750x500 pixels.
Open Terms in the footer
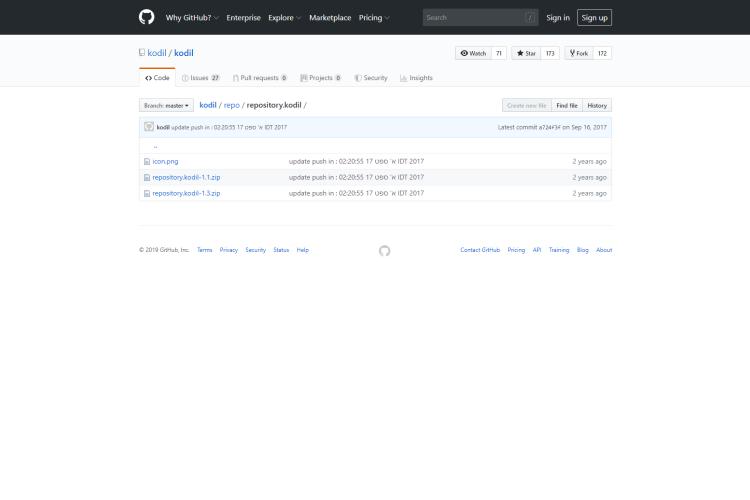click(204, 250)
